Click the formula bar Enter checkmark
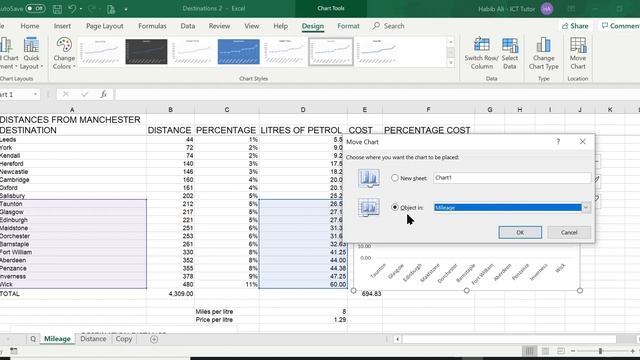 pos(84,94)
